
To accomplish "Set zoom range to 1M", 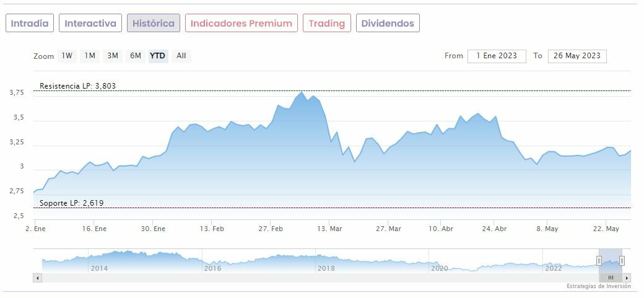I will click(x=90, y=56).
